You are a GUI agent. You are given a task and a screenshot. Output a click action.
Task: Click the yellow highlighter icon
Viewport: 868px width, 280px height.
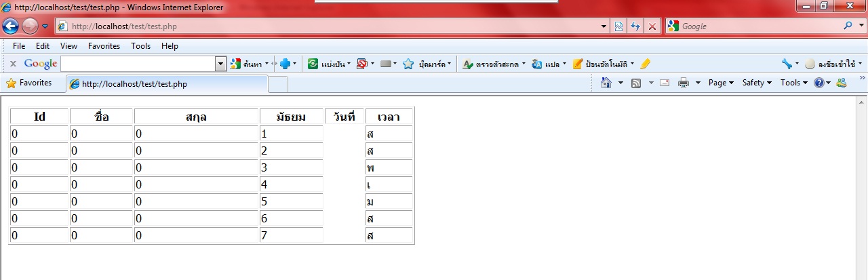coord(645,64)
